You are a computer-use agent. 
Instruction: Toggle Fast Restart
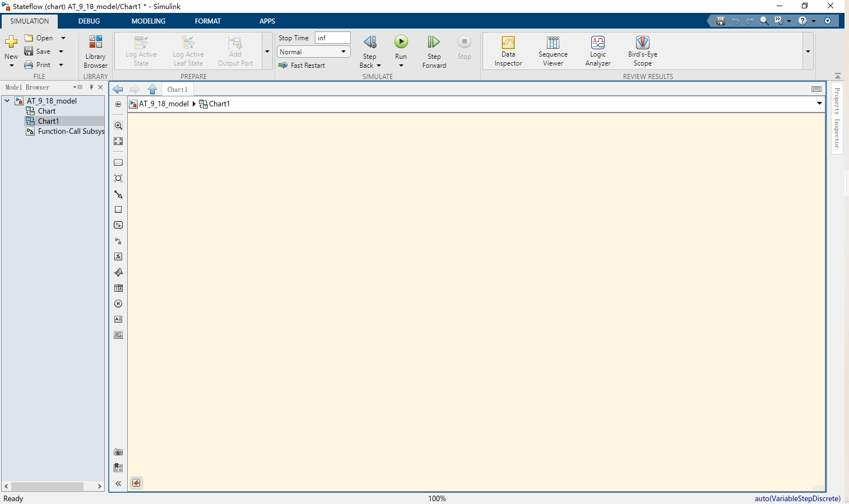pos(302,66)
